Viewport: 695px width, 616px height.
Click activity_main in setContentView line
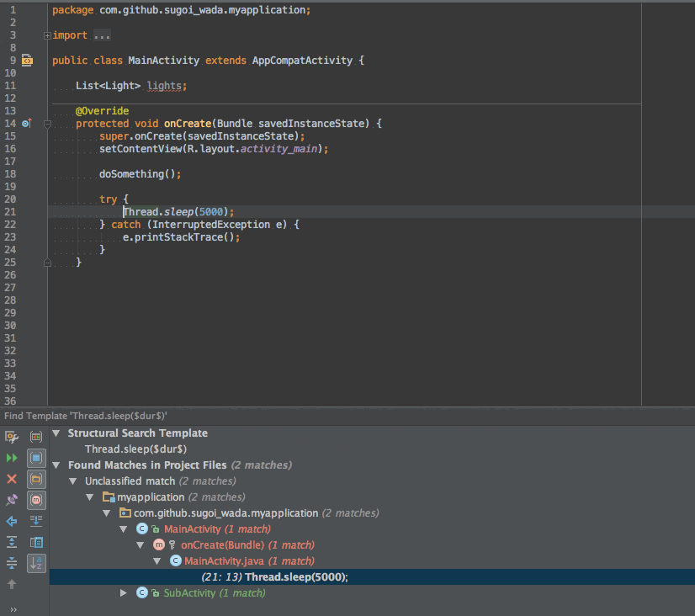[x=279, y=148]
